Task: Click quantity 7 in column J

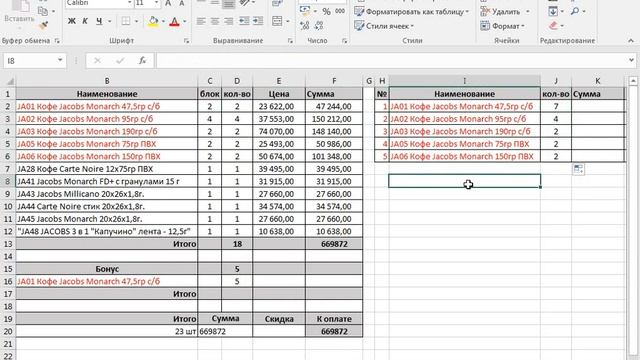Action: (x=556, y=107)
